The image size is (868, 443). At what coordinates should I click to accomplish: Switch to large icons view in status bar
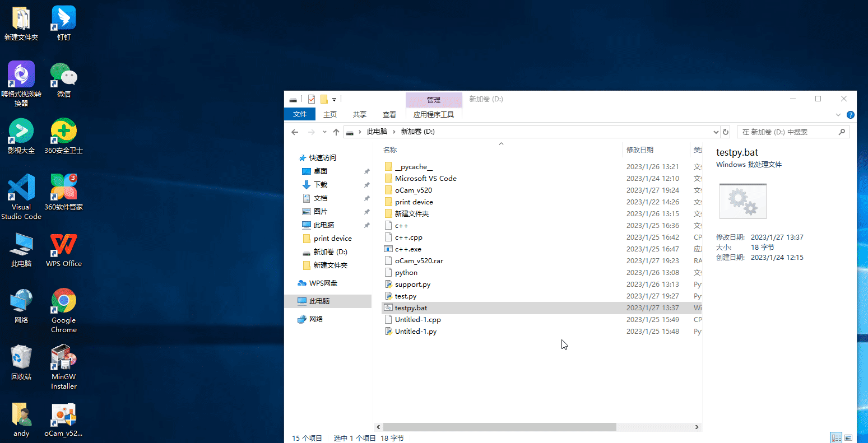coord(848,437)
